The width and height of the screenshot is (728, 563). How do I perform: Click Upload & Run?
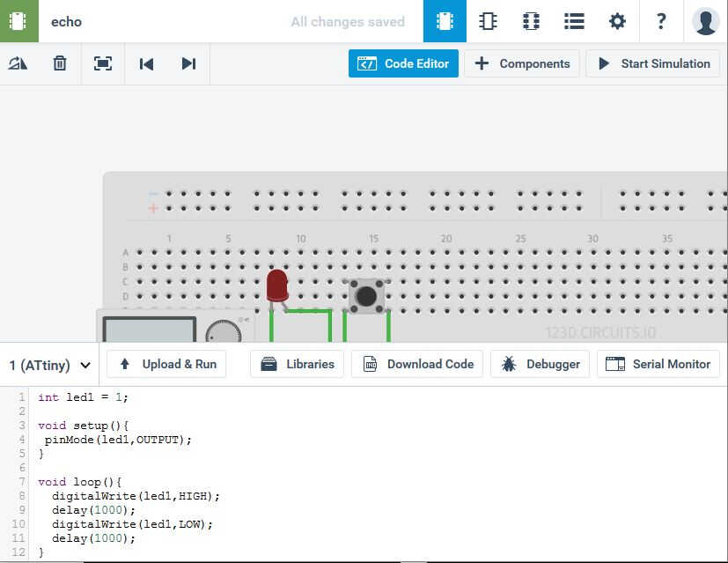coord(166,364)
